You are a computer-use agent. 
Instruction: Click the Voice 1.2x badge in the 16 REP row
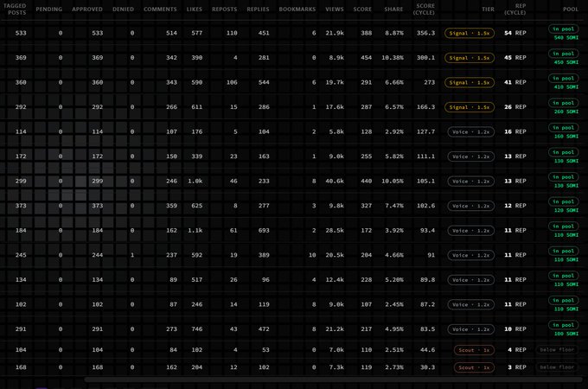[471, 132]
